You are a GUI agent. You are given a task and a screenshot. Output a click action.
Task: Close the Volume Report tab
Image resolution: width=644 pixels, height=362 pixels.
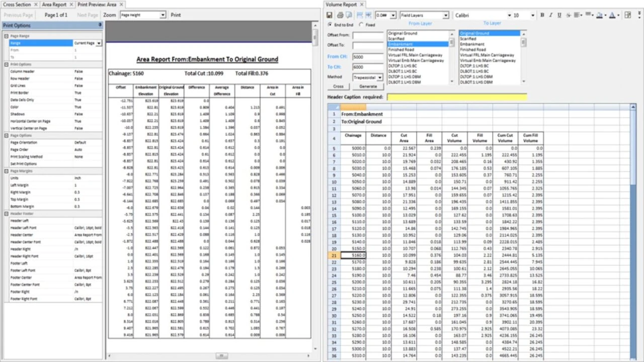tap(362, 5)
